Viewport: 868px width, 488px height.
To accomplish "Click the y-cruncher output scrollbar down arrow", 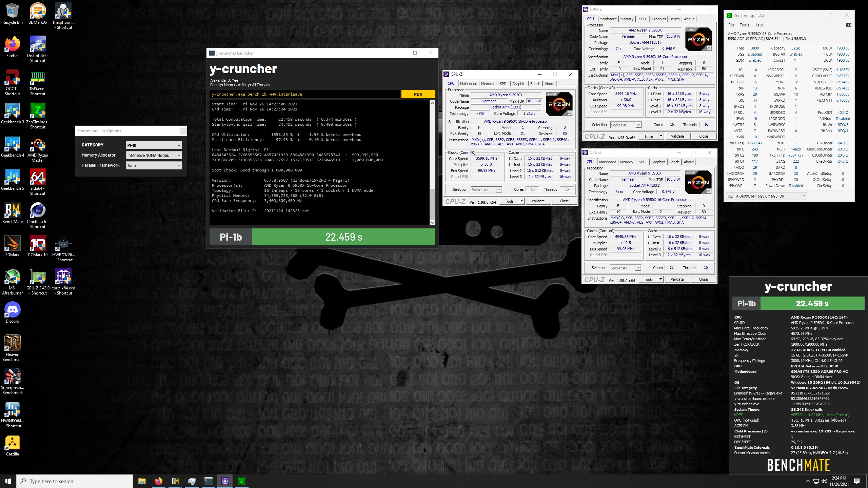I will [x=432, y=222].
